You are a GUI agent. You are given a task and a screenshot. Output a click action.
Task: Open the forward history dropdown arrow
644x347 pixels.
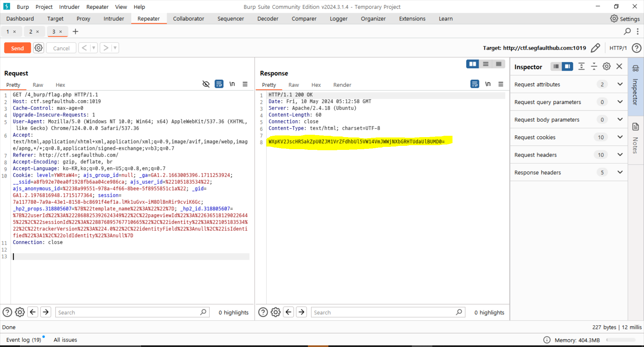(115, 48)
